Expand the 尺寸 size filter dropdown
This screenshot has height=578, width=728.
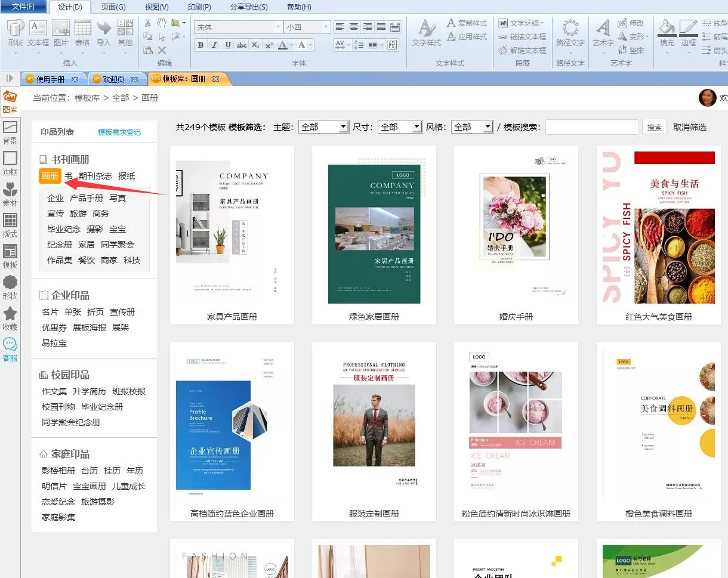point(417,127)
